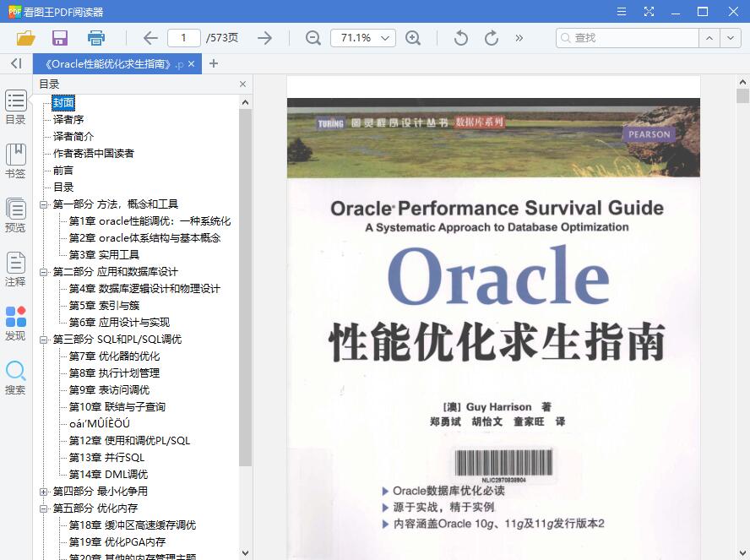Go to 前言 in the outline
This screenshot has width=750, height=560.
[63, 171]
